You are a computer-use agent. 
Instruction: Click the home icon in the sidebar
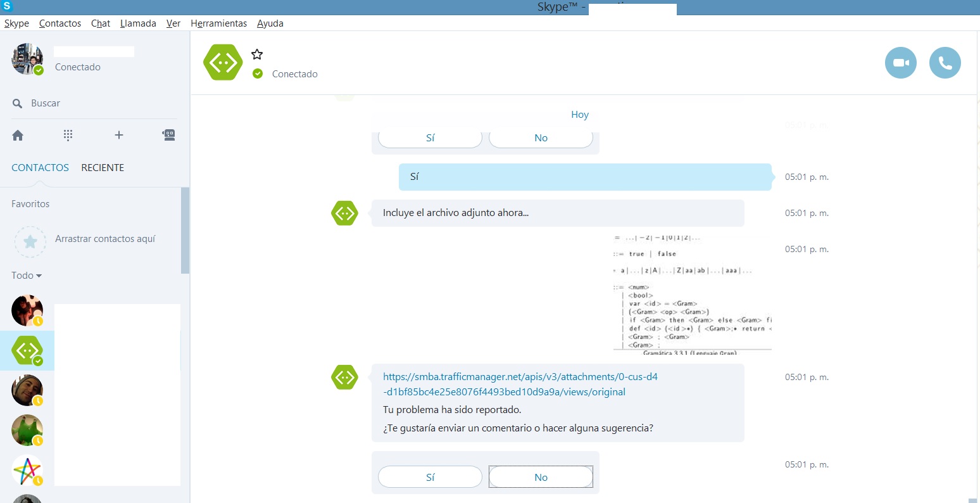click(17, 135)
